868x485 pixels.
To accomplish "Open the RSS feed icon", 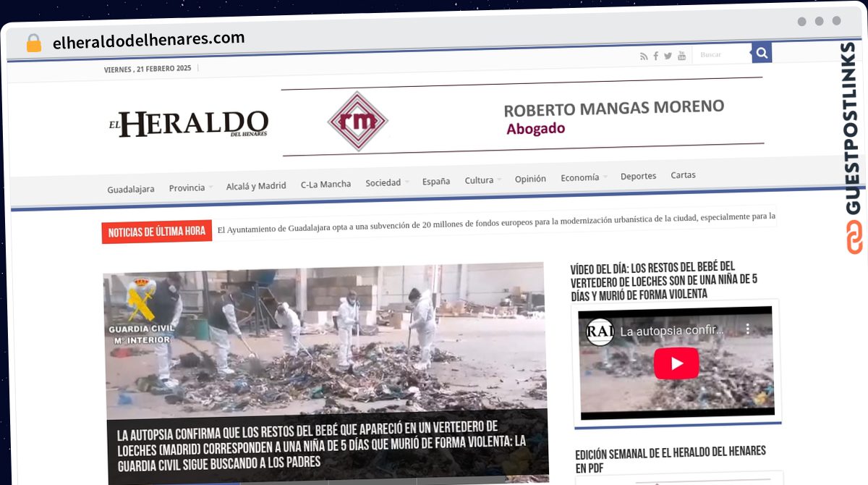I will click(x=644, y=56).
